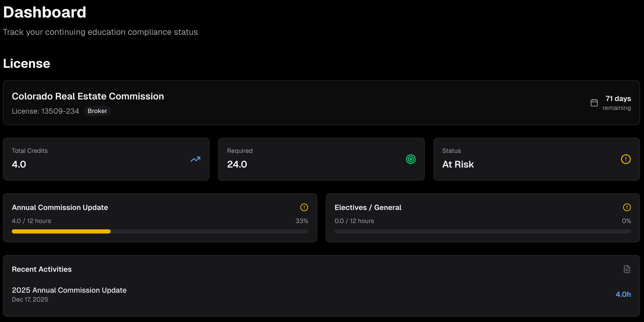Click the alert icon on the Status card

pyautogui.click(x=626, y=159)
